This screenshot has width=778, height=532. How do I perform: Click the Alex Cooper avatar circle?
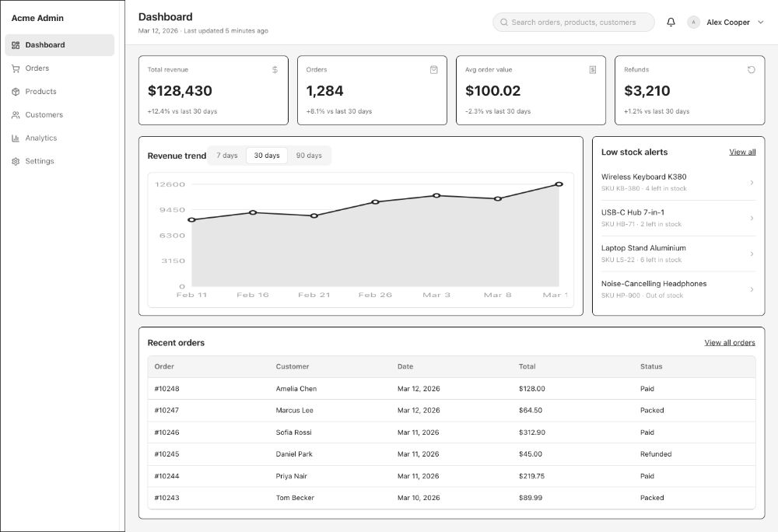point(693,23)
